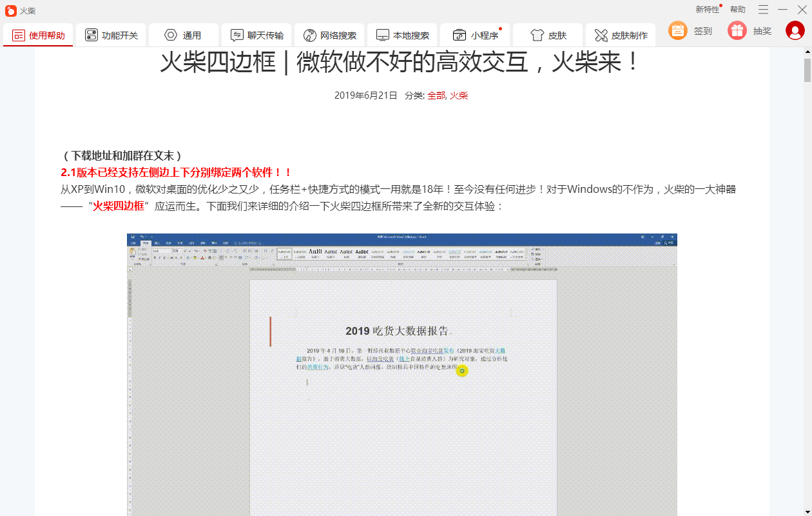The height and width of the screenshot is (516, 812).
Task: Click the bold 下载地址和加群在文末 note
Action: point(122,156)
